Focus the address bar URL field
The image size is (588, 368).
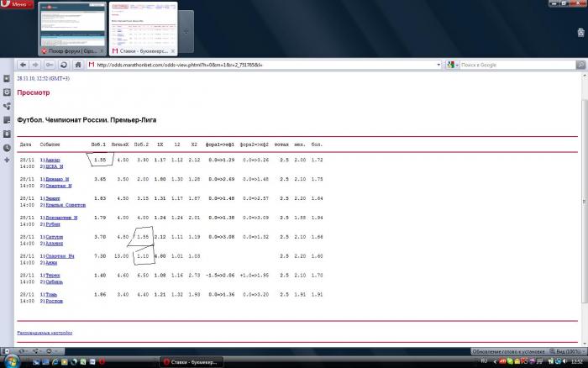[265, 65]
